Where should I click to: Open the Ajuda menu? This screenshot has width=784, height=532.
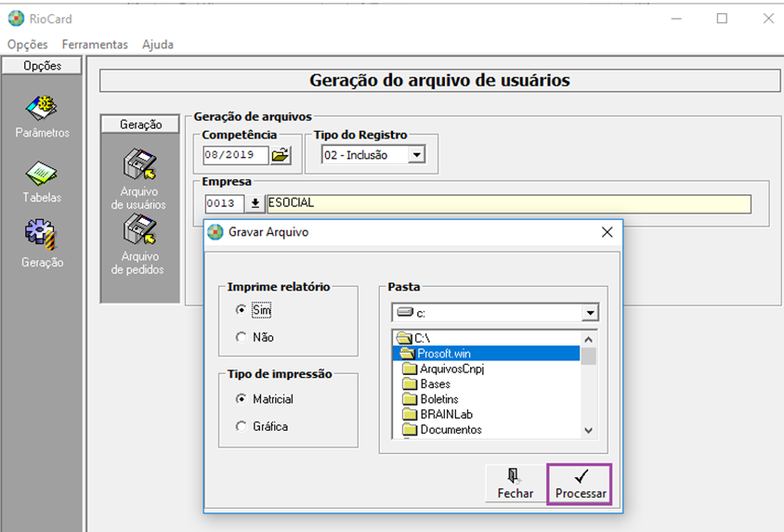pyautogui.click(x=158, y=45)
